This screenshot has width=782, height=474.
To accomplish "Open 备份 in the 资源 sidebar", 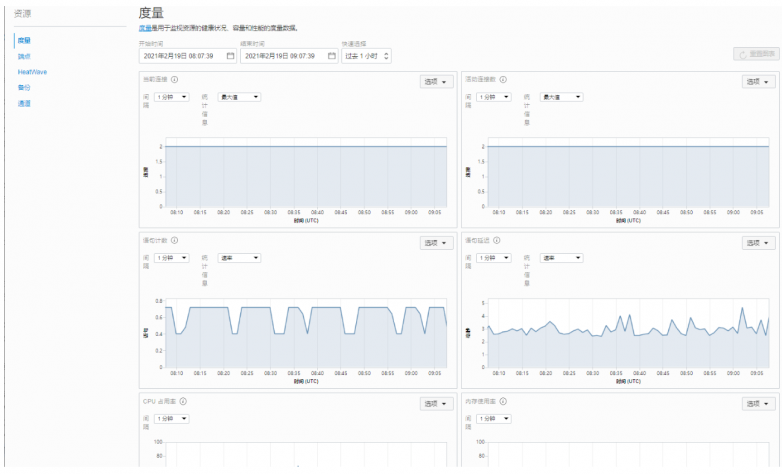I will [x=24, y=87].
